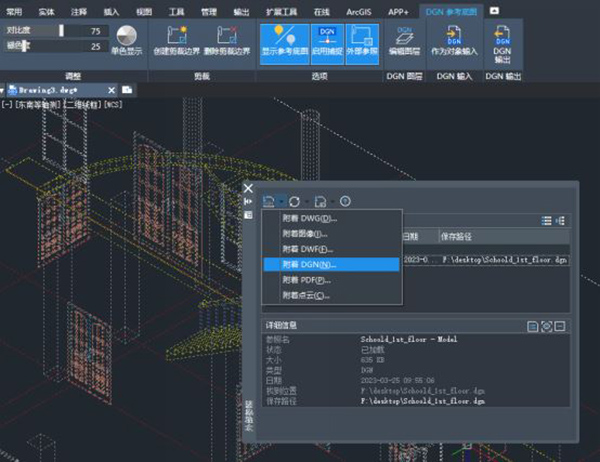This screenshot has width=600, height=462.
Task: Open the refresh dropdown arrow
Action: pyautogui.click(x=308, y=200)
